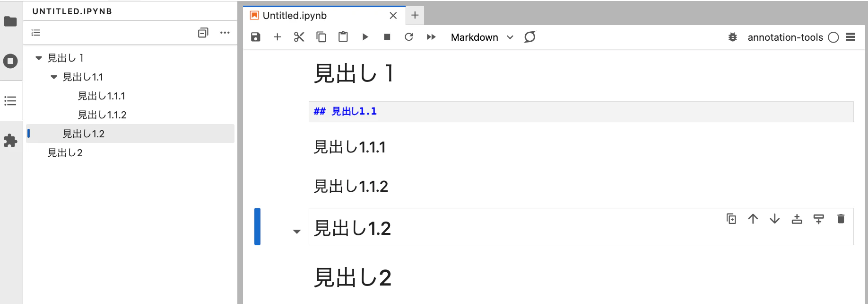Move the active cell up
Screen dimensions: 868x304
point(753,219)
